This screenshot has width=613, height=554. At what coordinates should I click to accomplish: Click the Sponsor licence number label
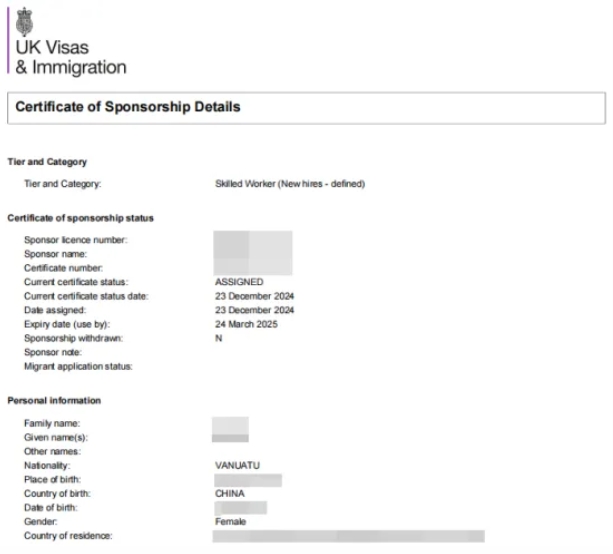tap(75, 240)
